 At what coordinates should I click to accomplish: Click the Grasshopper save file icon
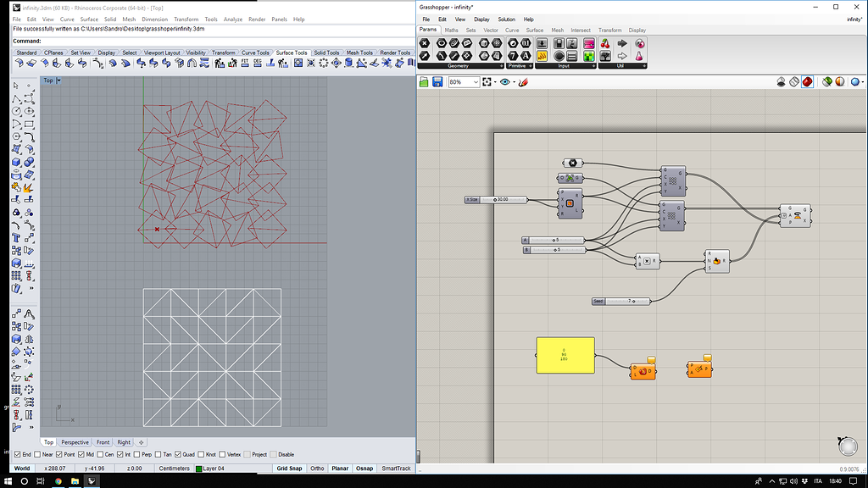(x=437, y=82)
